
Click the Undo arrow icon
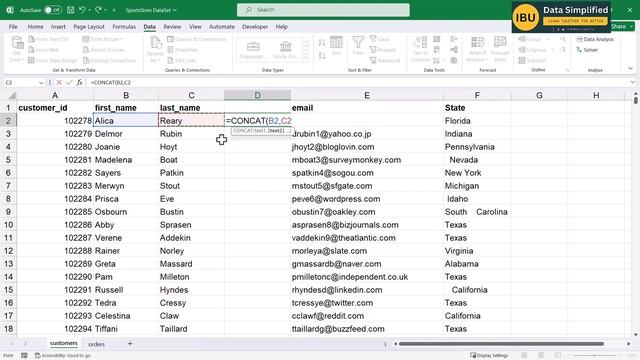[82, 10]
